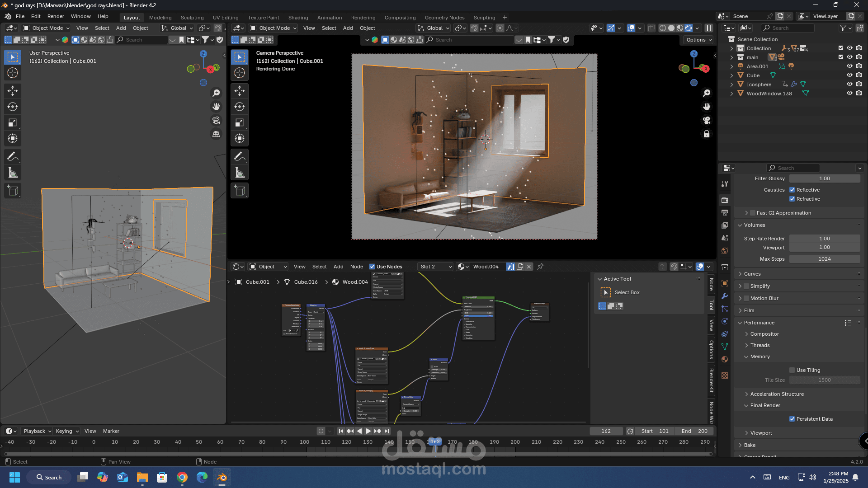Open Chrome from the Windows taskbar
The height and width of the screenshot is (488, 868).
182,477
